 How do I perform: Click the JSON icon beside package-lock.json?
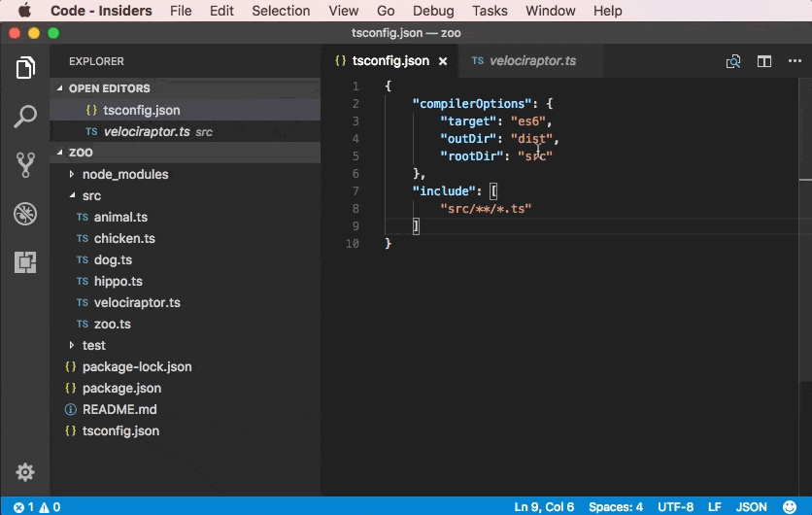pos(71,367)
